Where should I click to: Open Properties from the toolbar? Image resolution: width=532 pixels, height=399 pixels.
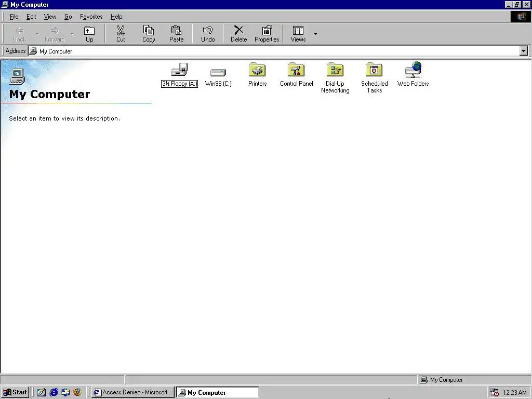click(267, 34)
